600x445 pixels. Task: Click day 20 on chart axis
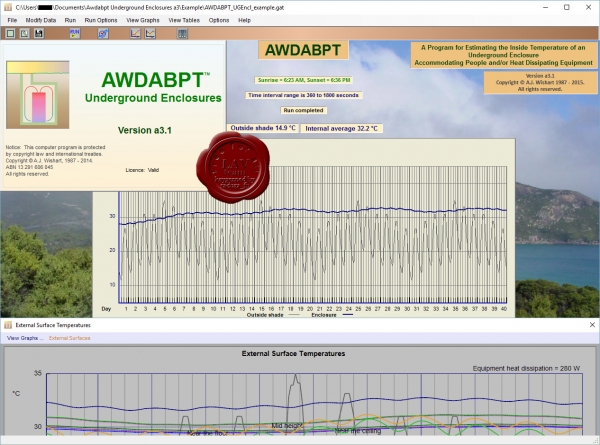tap(310, 308)
